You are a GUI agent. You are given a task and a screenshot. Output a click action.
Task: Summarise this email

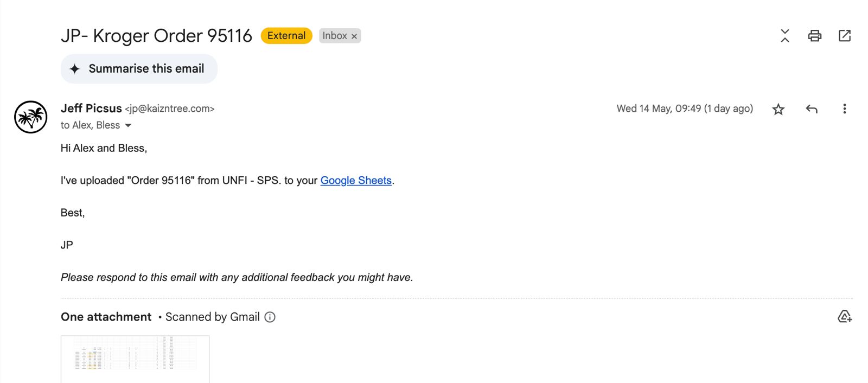139,69
